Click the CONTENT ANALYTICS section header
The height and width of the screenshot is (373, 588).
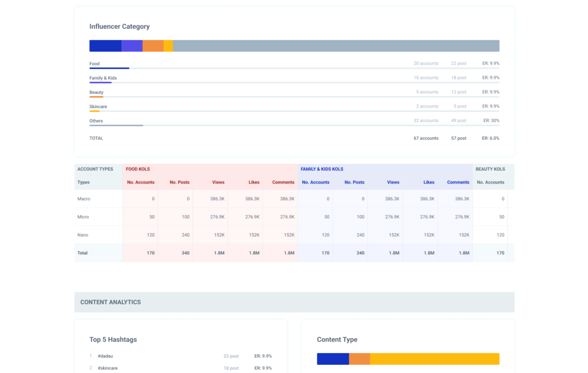(x=111, y=302)
